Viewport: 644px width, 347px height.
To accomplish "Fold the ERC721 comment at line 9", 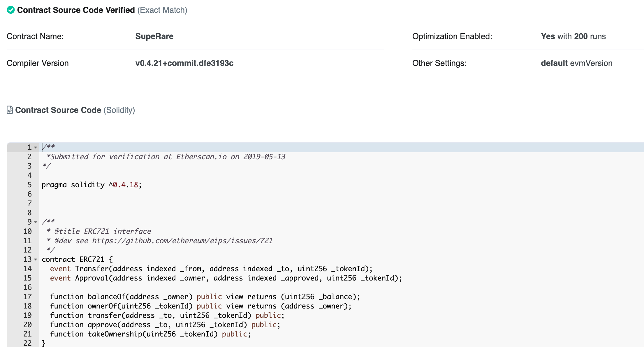I will (x=36, y=222).
